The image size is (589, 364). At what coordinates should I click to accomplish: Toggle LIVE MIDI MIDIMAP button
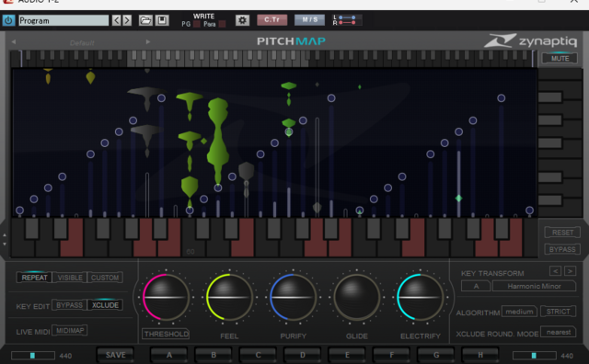click(x=70, y=331)
